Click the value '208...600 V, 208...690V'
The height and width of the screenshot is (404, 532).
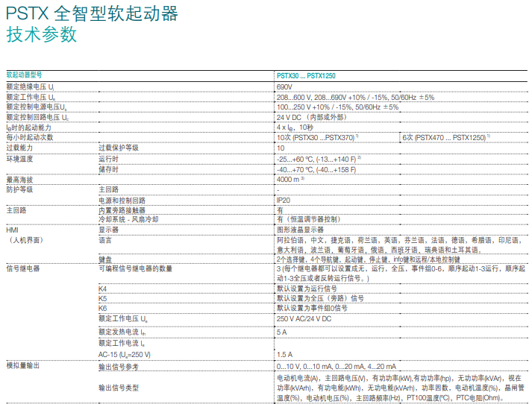point(311,97)
